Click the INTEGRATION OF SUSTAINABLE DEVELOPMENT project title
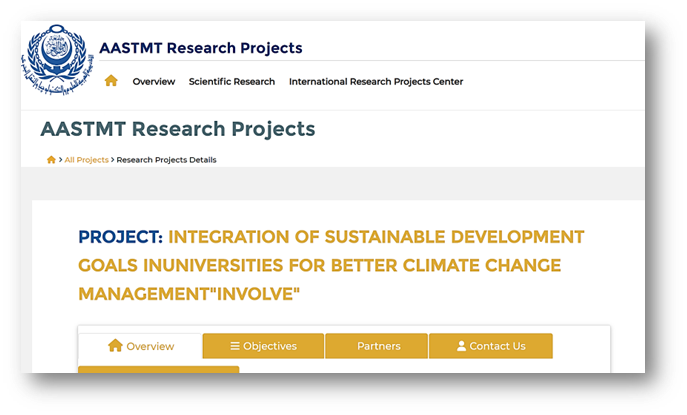Screen dimensions: 687x415 (x=375, y=237)
